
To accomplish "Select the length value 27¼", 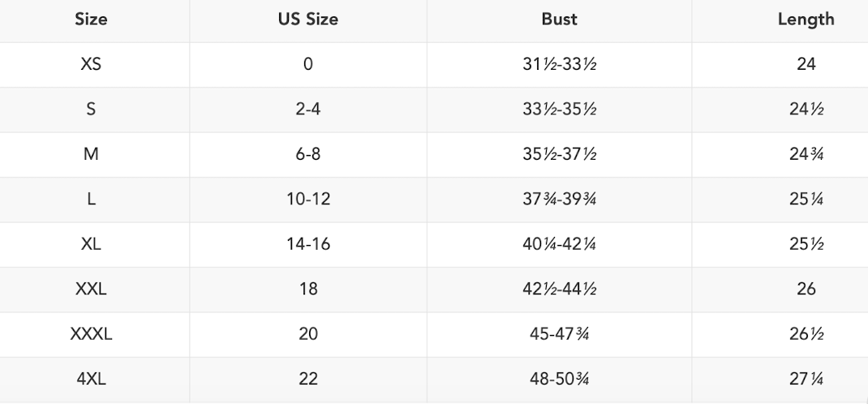I will pos(806,379).
